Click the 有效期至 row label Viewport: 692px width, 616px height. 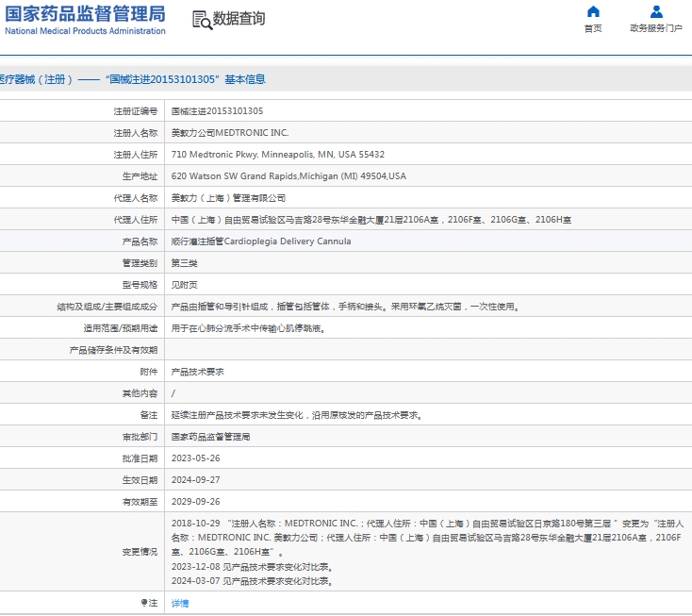point(140,502)
